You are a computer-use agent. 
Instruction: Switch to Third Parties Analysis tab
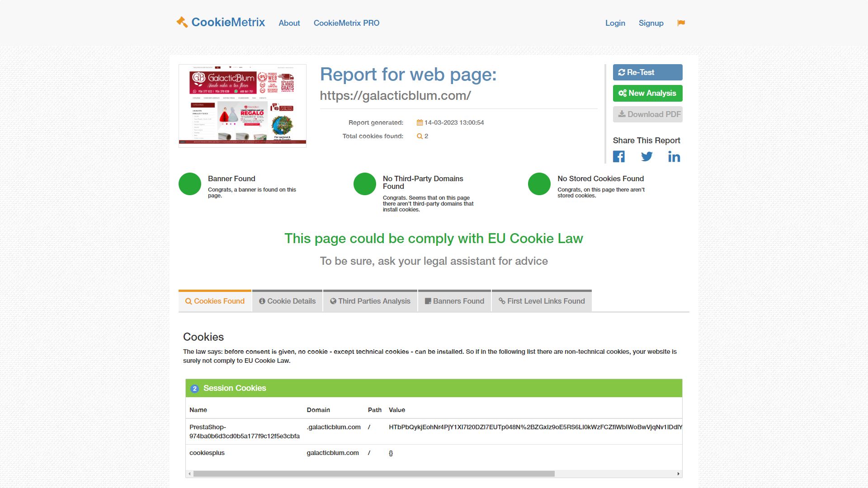[x=370, y=301]
